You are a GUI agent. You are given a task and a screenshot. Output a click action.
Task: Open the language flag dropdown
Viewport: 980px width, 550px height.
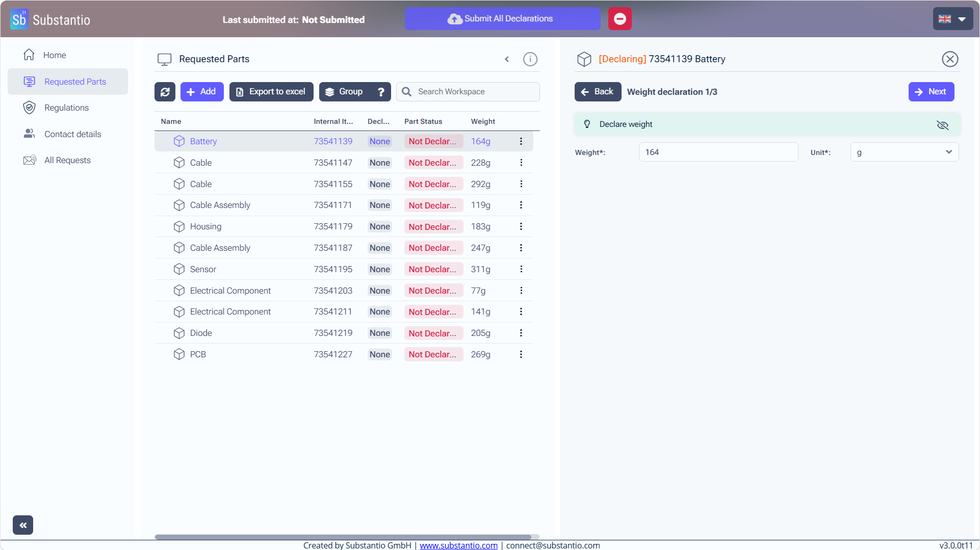point(952,19)
